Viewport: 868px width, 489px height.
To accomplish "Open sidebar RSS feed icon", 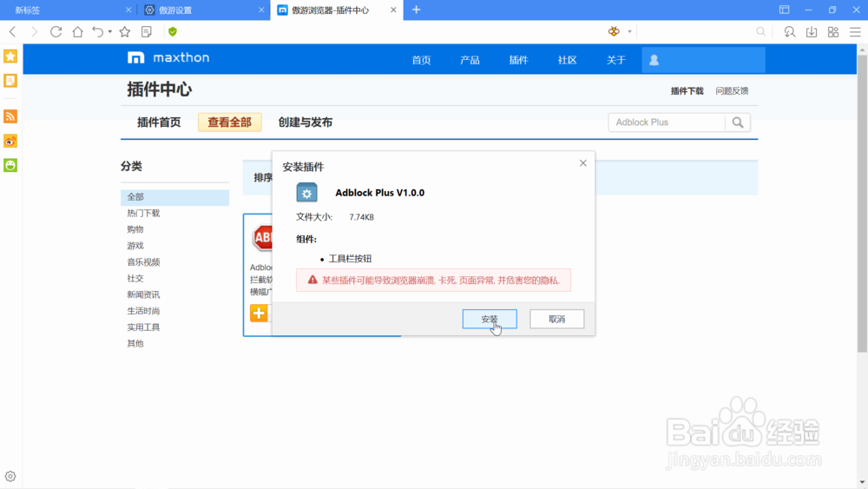I will point(10,116).
